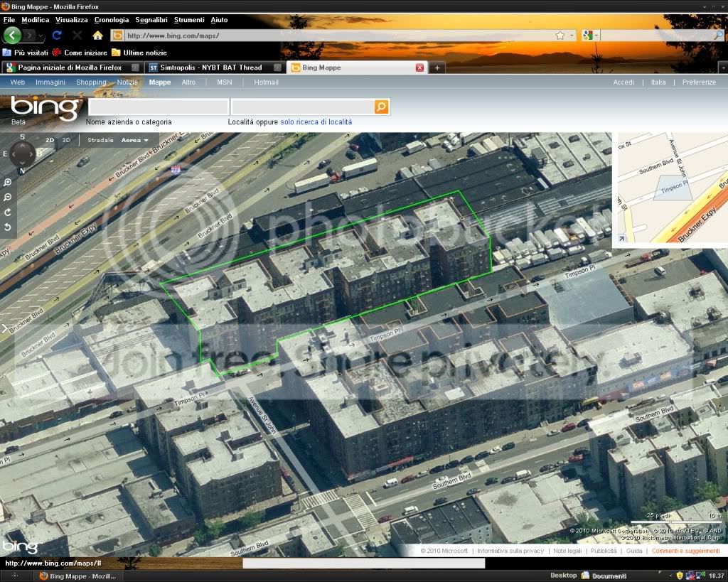This screenshot has width=728, height=582.
Task: Click the magnifier in the Firefox search box
Action: 719,36
